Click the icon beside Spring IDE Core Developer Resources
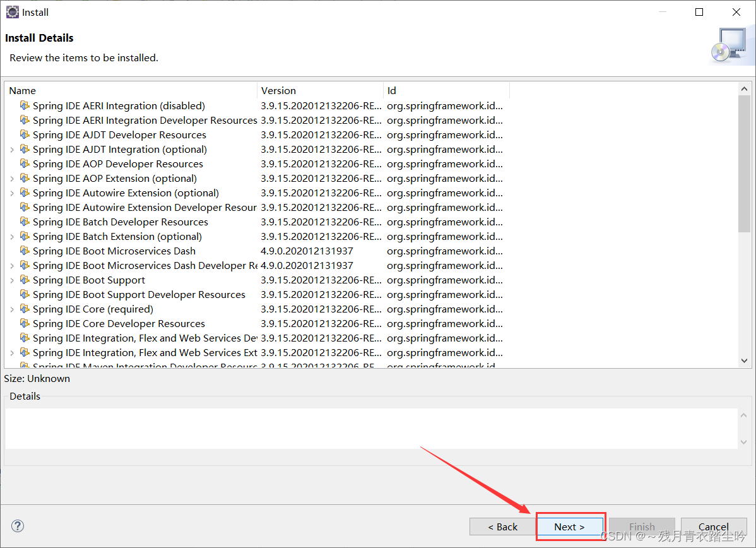The width and height of the screenshot is (756, 548). point(25,323)
